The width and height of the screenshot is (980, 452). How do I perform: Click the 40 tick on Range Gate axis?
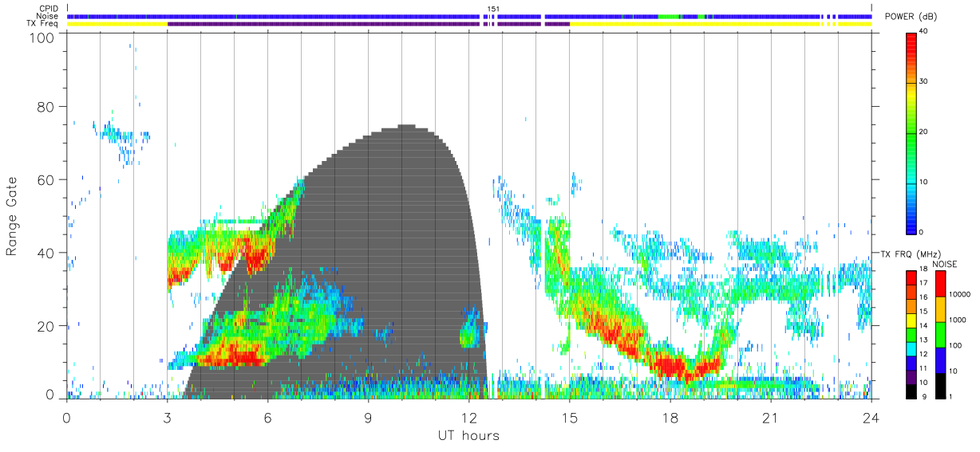coord(47,253)
